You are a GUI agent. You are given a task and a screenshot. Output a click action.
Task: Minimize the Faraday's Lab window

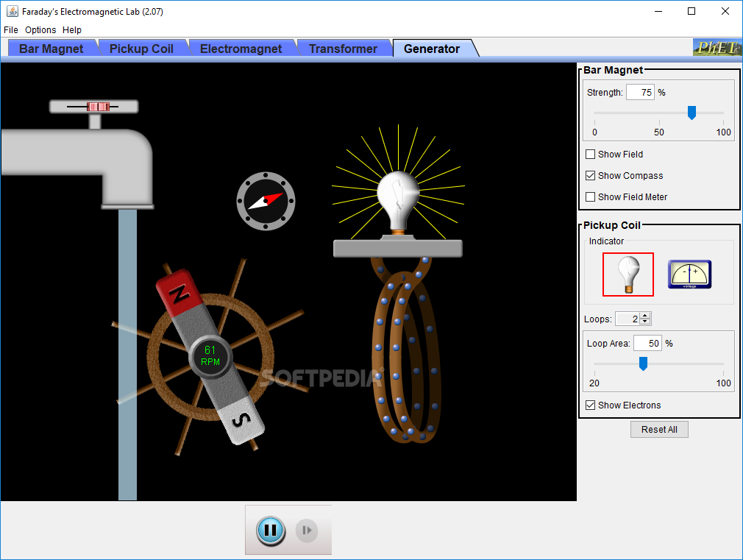click(658, 11)
